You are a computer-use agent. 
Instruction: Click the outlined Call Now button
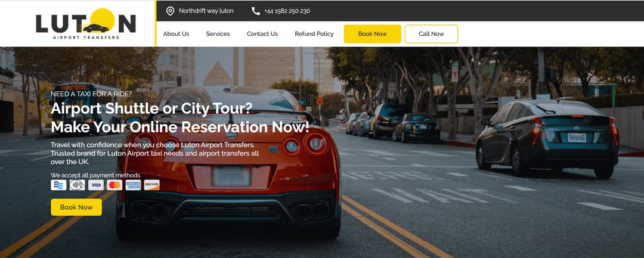tap(431, 34)
